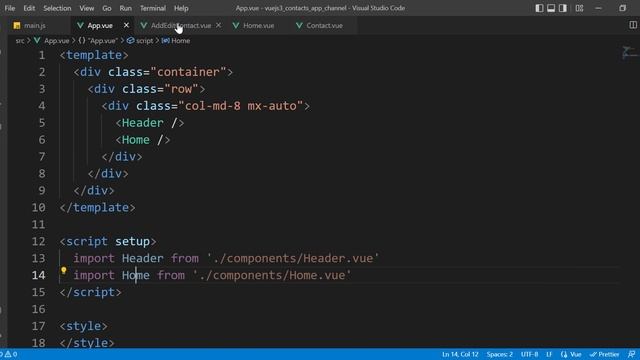This screenshot has height=360, width=640.
Task: Open the Go menu
Action: point(107,8)
